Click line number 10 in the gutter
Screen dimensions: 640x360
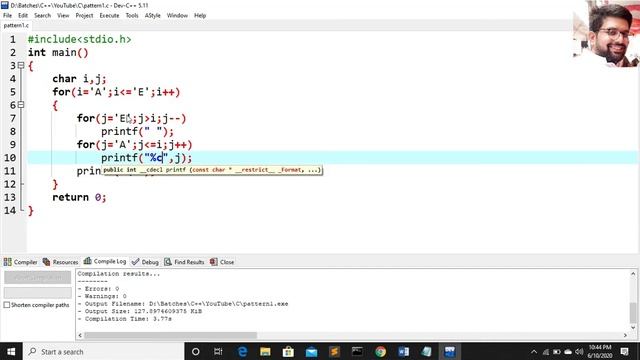click(10, 158)
